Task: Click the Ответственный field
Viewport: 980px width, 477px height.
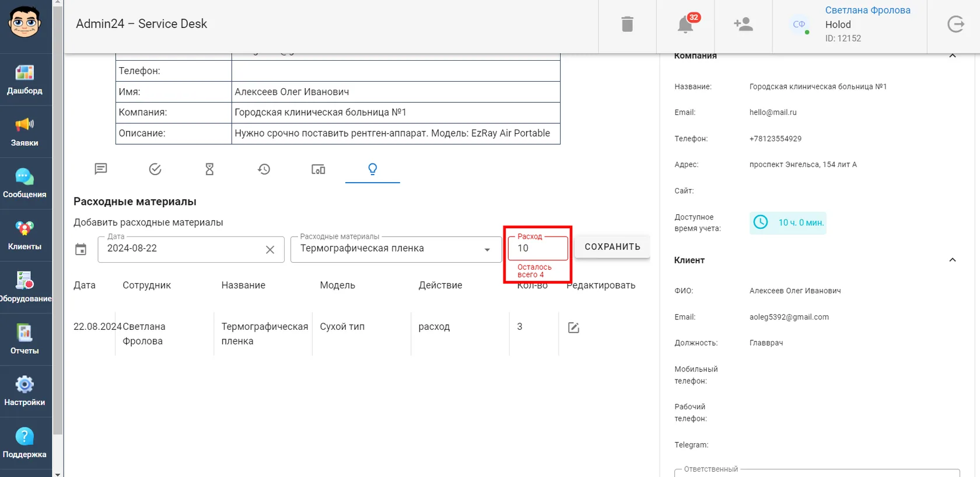Action: coord(817,473)
